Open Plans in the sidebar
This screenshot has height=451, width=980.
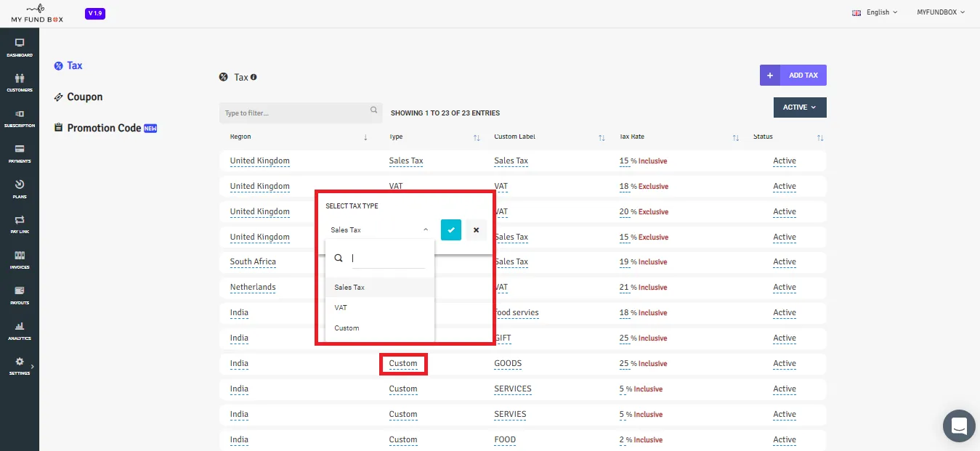coord(20,189)
